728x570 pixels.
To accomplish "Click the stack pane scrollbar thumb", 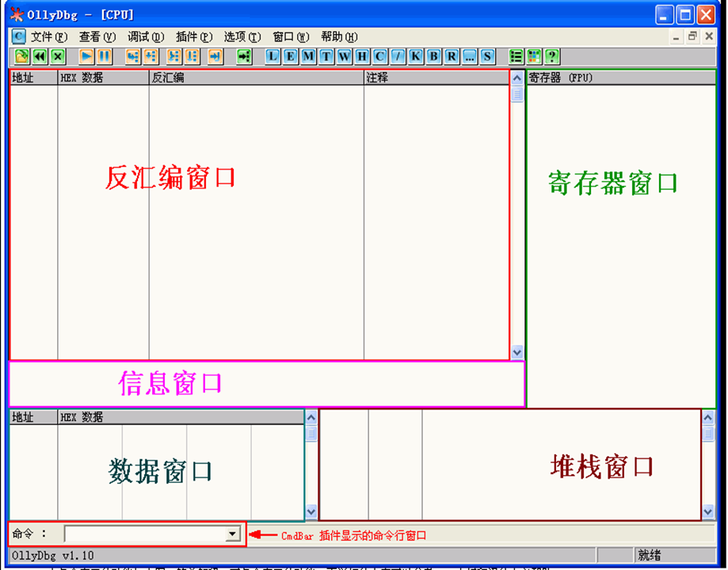I will pos(707,434).
